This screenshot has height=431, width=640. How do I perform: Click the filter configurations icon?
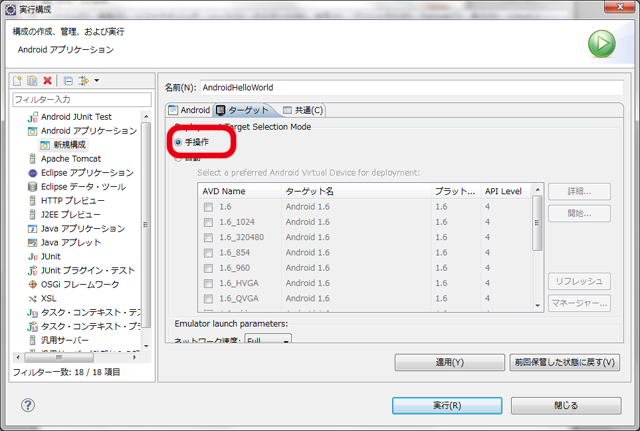pyautogui.click(x=84, y=81)
